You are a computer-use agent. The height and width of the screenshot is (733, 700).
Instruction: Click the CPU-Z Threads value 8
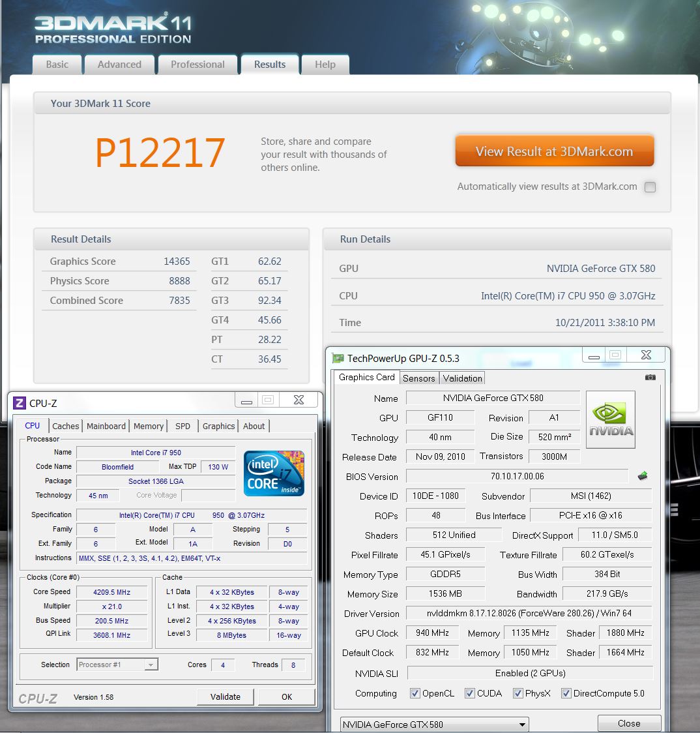point(293,665)
